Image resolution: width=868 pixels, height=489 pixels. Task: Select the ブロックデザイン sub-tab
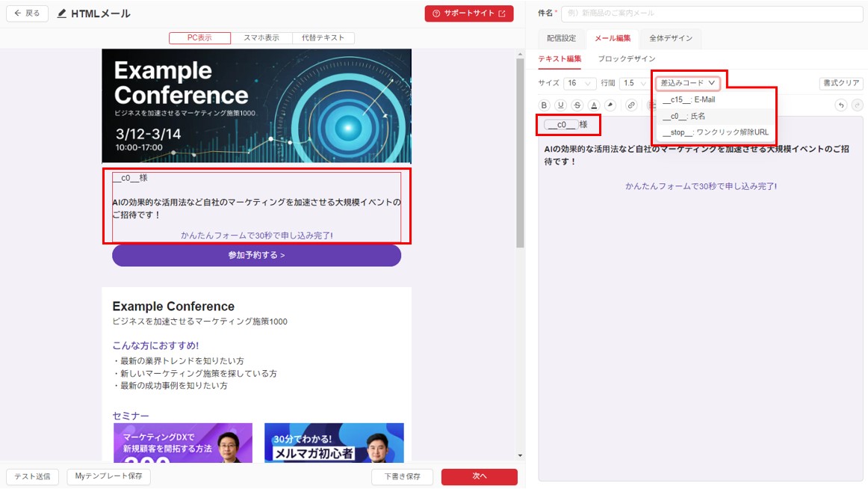[627, 59]
